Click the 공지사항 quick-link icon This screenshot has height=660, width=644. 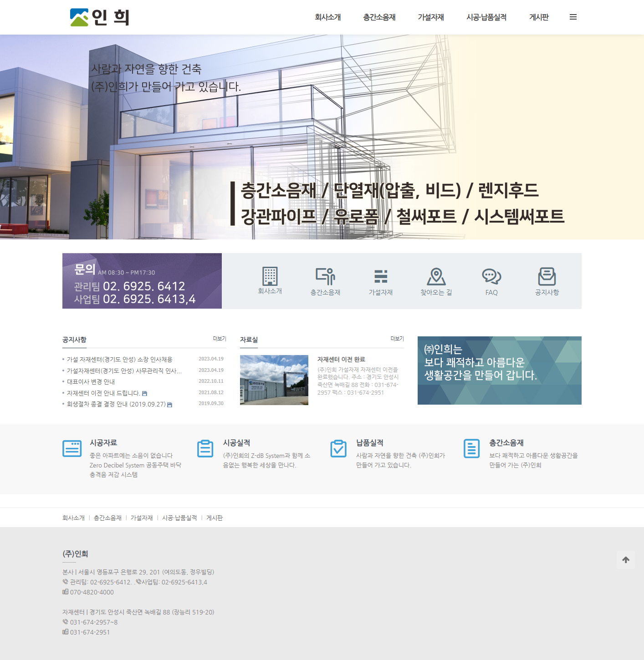point(547,277)
